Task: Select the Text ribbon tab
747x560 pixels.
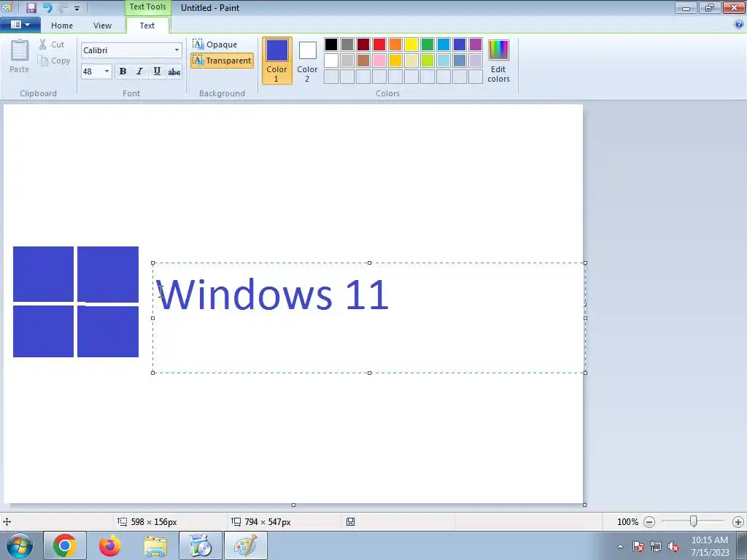Action: click(147, 26)
